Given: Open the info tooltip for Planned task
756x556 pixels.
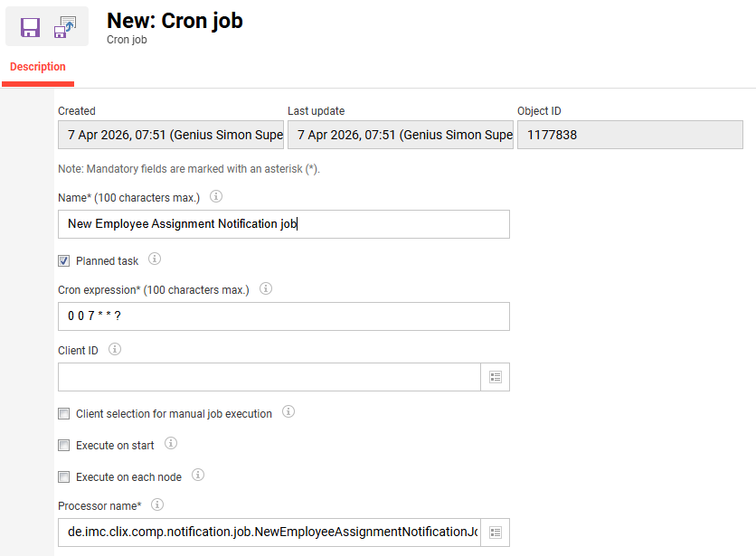Looking at the screenshot, I should click(154, 259).
